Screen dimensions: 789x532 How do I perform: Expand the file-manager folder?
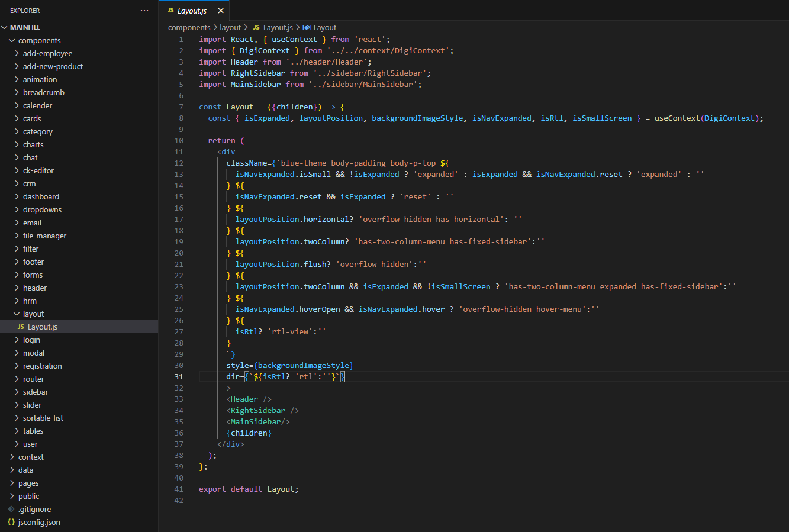[x=44, y=236]
